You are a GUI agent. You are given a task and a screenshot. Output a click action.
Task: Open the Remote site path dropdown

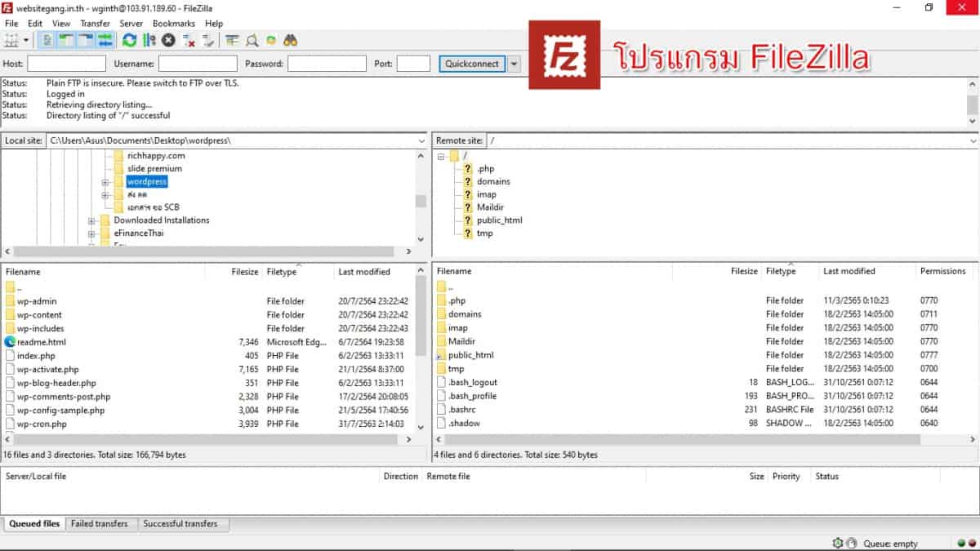(x=973, y=140)
